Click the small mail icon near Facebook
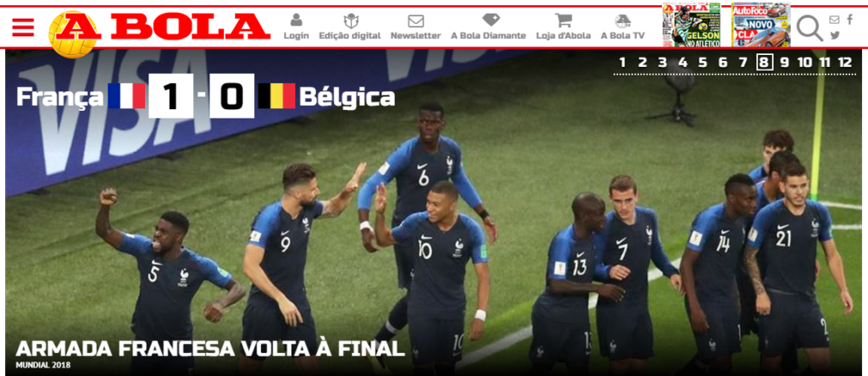 click(x=834, y=20)
